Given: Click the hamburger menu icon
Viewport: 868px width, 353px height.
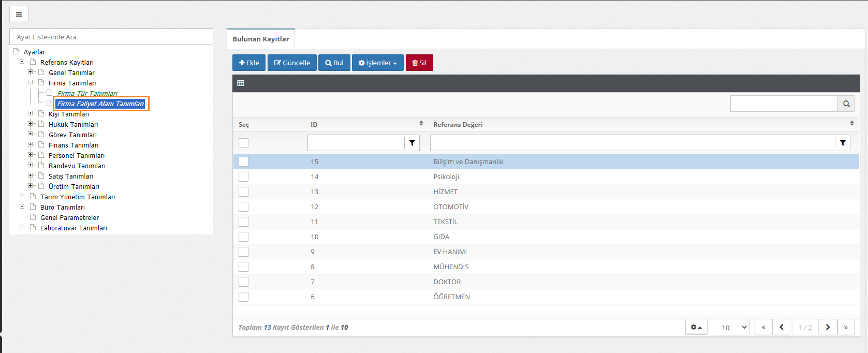Looking at the screenshot, I should coord(19,14).
